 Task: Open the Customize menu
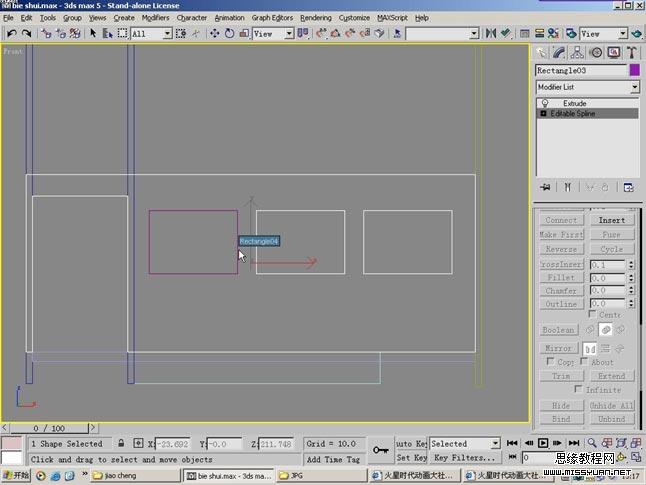(x=354, y=18)
